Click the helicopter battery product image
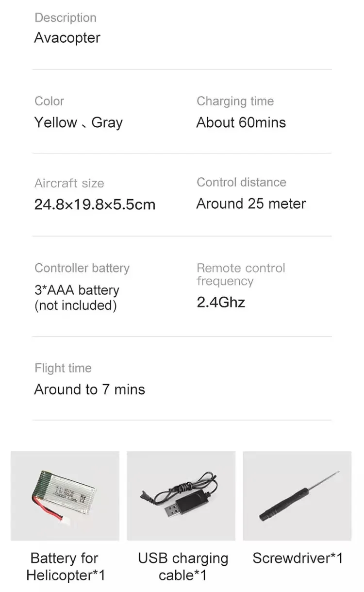364x592 pixels. (x=65, y=495)
